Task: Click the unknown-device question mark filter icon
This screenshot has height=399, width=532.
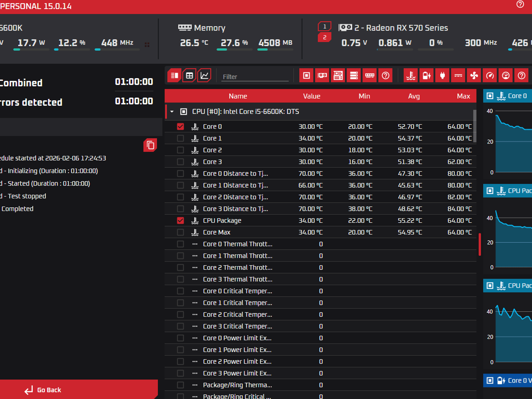Action: [385, 76]
